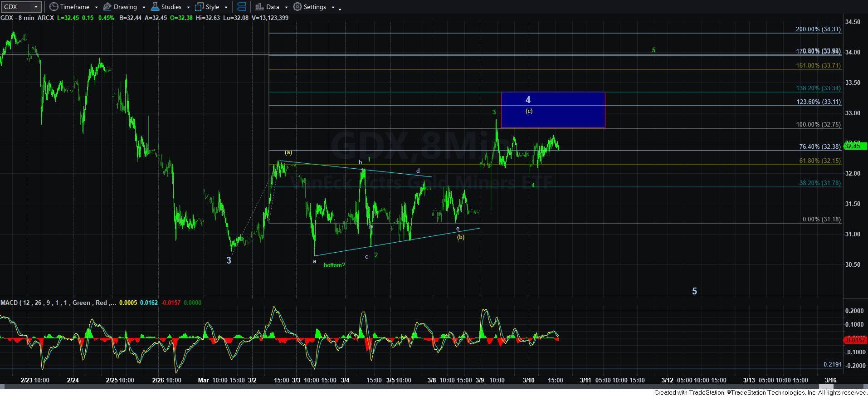The image size is (868, 396).
Task: Select the 0.00% (31.18) Fibonacci label
Action: (821, 219)
